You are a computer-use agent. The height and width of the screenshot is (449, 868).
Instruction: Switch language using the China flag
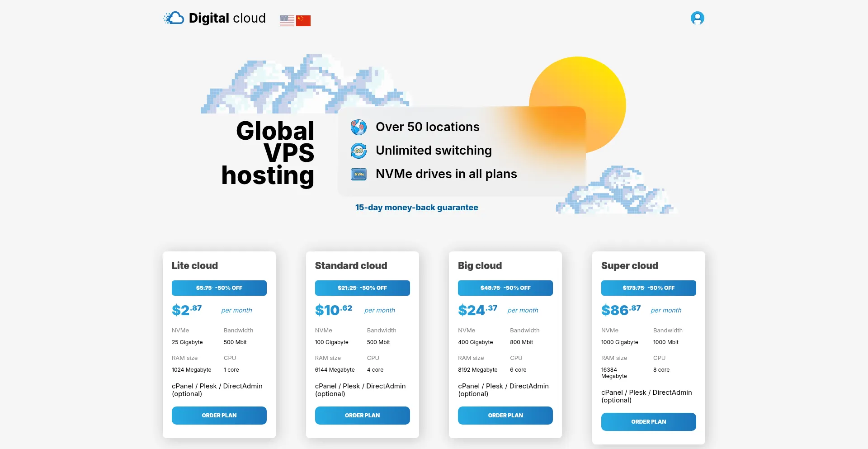(x=303, y=20)
